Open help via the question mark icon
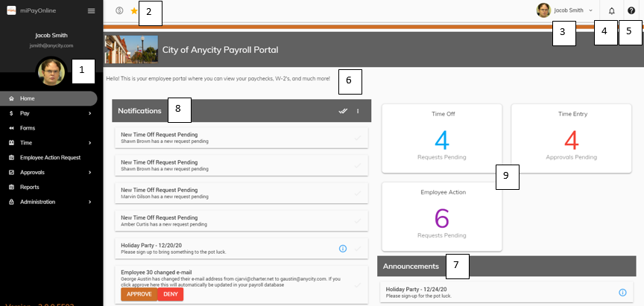This screenshot has height=306, width=644. pos(631,11)
